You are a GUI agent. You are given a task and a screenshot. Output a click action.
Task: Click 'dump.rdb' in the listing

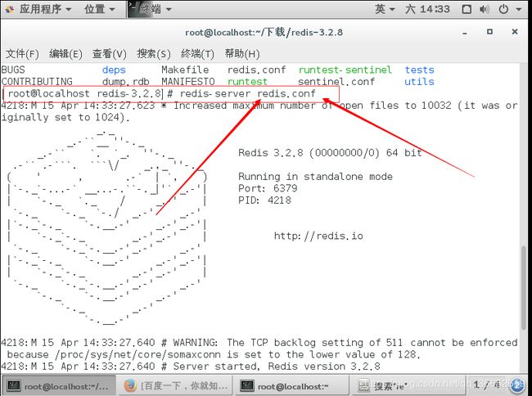click(x=125, y=82)
